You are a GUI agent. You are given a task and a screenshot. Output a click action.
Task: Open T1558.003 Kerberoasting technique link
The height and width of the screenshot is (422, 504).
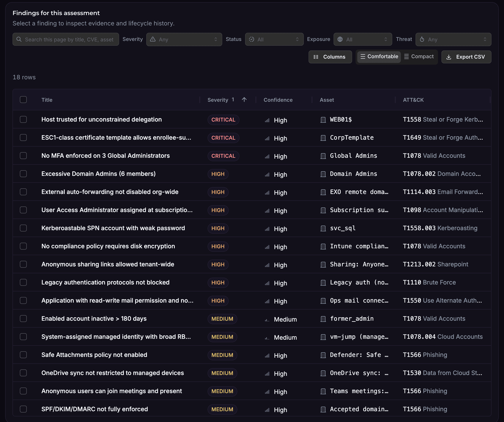pyautogui.click(x=440, y=228)
